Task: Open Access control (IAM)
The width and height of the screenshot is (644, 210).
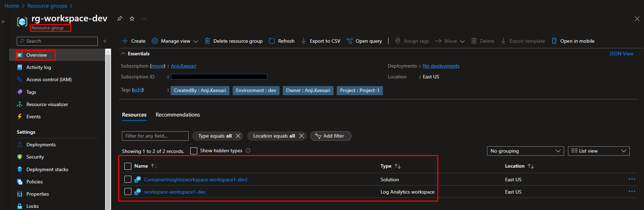Action: 49,79
